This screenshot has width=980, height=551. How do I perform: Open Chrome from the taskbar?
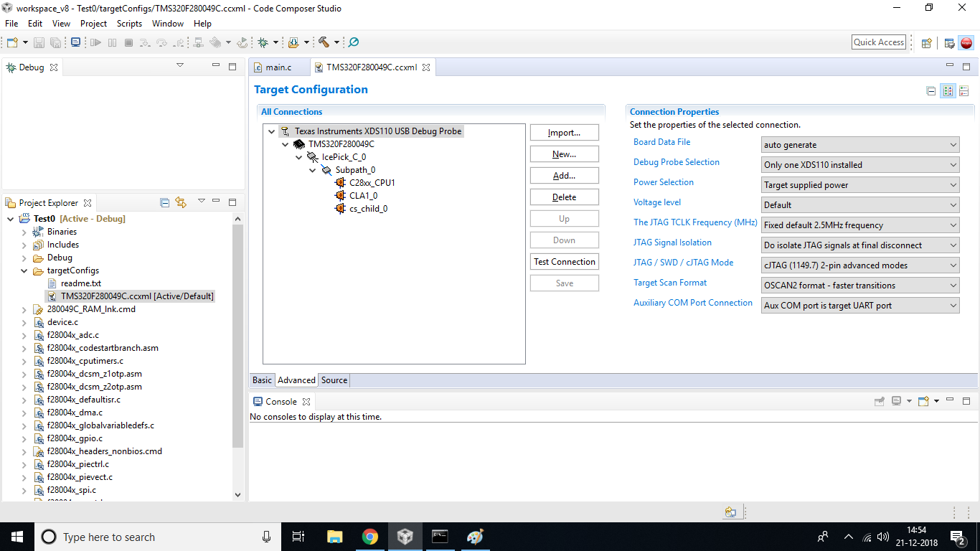(369, 537)
